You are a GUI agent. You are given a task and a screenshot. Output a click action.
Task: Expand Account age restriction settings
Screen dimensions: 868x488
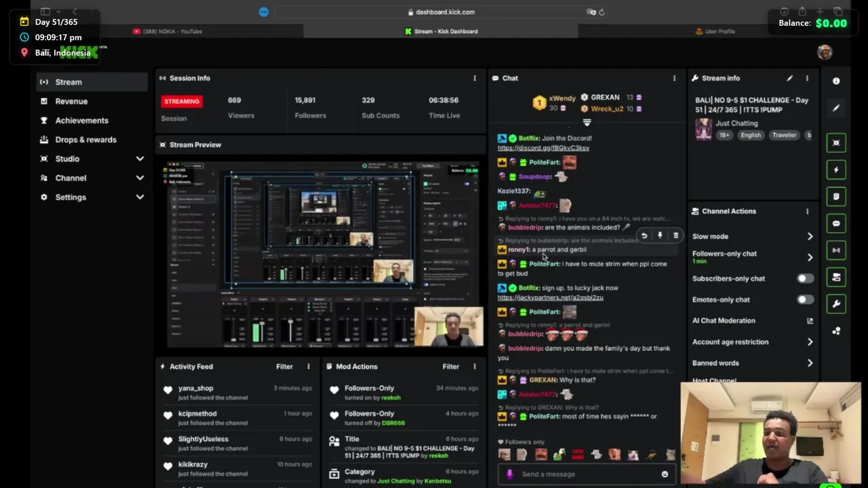[x=810, y=342]
